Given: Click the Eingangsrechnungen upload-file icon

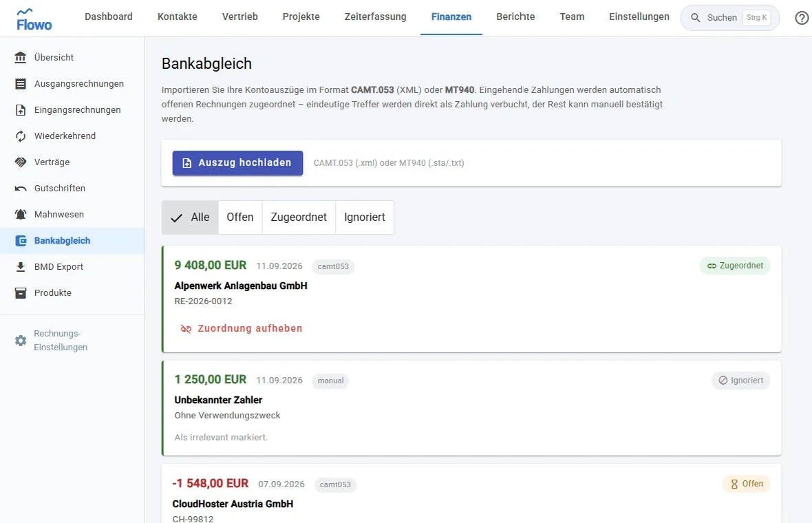Looking at the screenshot, I should click(x=20, y=110).
